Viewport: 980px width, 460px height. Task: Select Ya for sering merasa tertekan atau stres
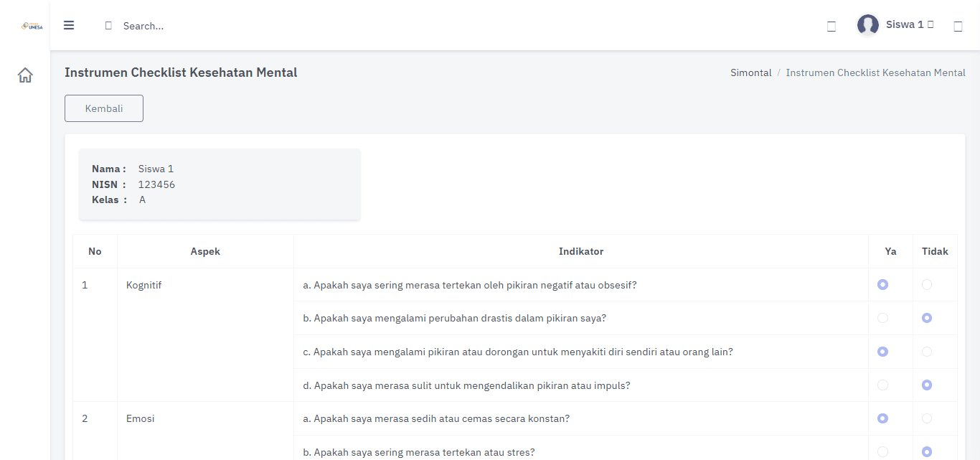point(882,452)
